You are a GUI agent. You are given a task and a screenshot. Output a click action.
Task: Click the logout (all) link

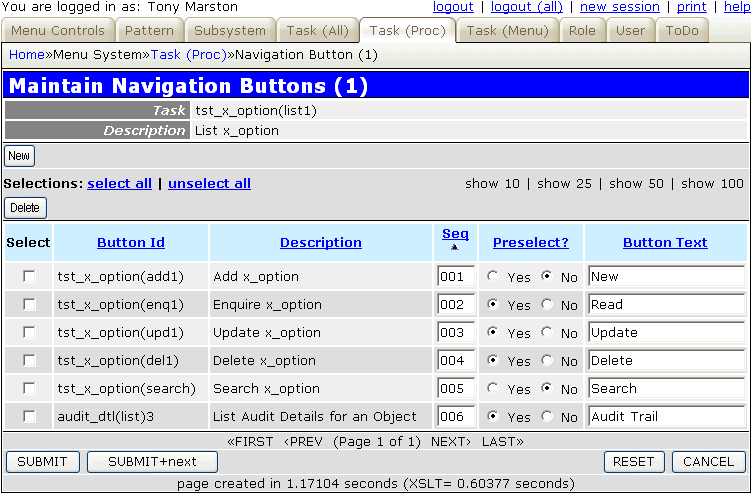pos(526,7)
